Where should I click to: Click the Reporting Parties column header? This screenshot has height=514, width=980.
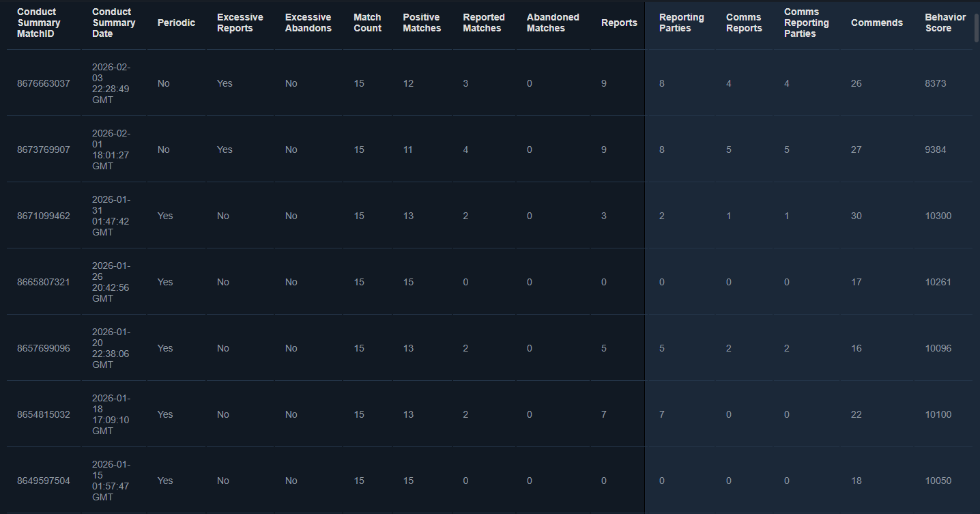click(681, 23)
